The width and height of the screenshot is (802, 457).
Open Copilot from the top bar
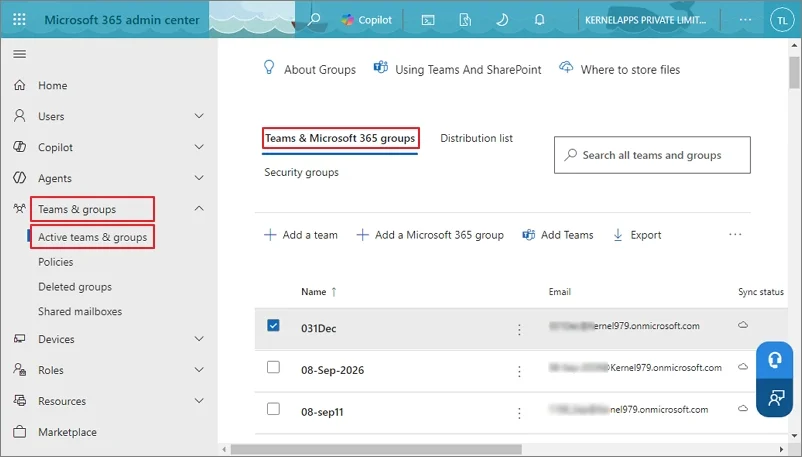coord(366,20)
